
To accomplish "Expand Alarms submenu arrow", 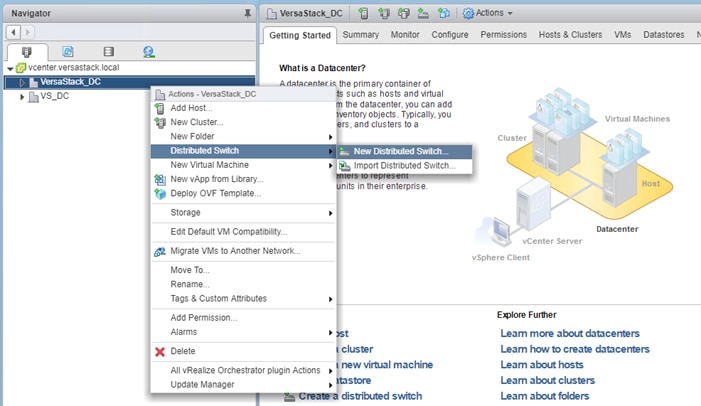I will pyautogui.click(x=330, y=333).
